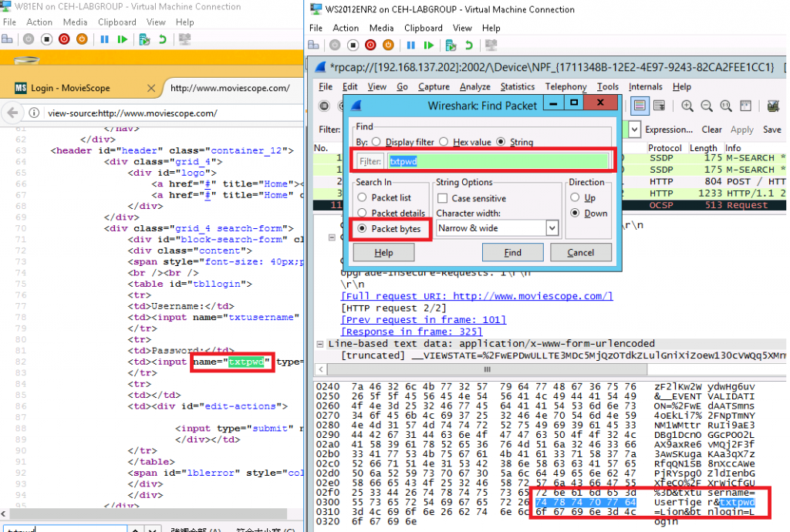
Task: Open Help in Find Packet dialog
Action: [383, 252]
